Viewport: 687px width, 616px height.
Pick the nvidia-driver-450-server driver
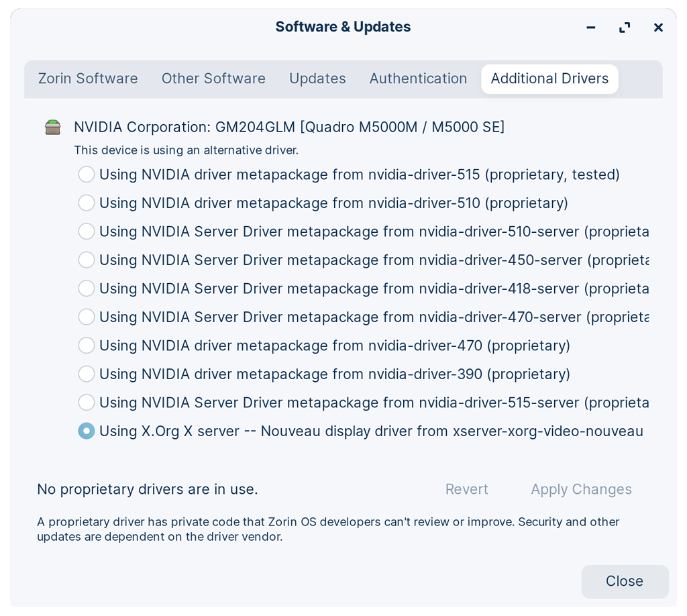pyautogui.click(x=87, y=260)
